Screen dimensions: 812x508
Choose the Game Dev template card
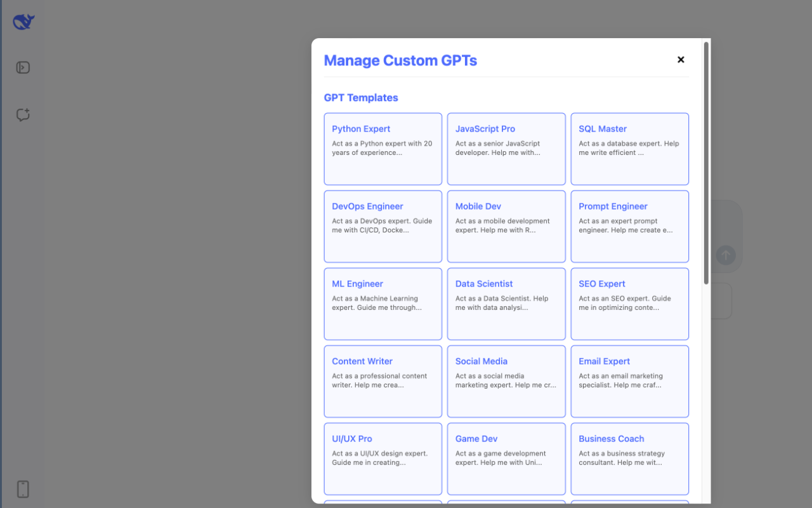pos(506,458)
